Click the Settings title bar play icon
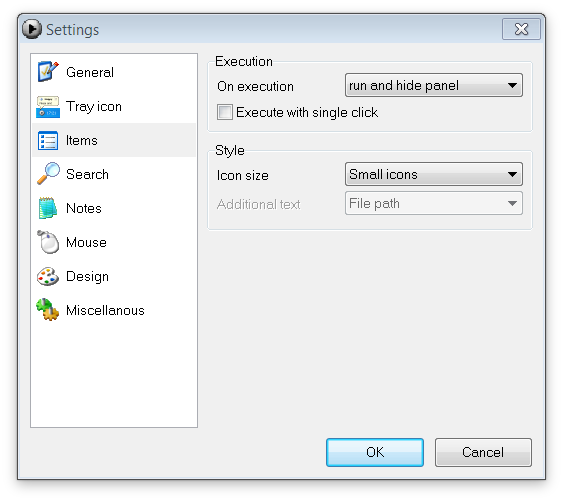563x501 pixels. point(32,29)
